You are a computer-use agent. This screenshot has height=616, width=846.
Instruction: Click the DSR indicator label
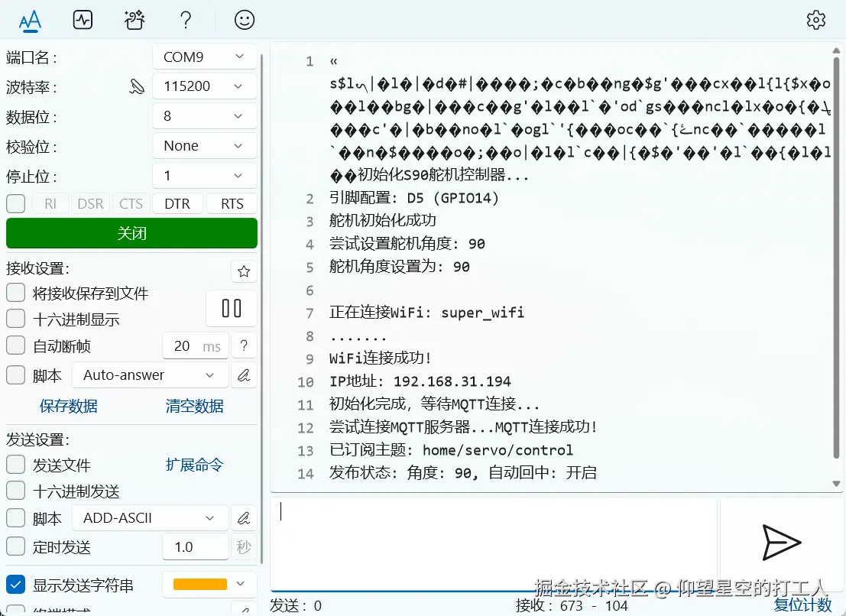pyautogui.click(x=90, y=204)
